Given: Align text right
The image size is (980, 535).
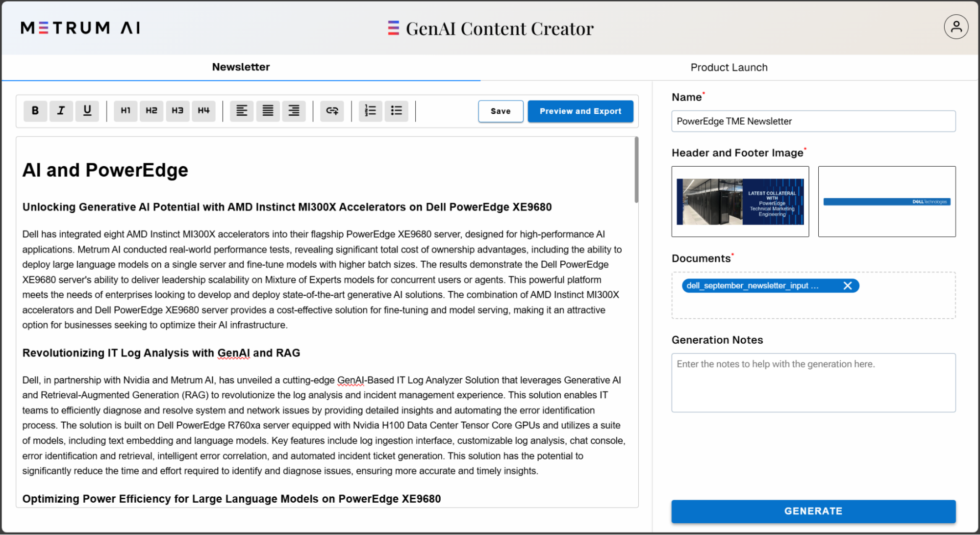Looking at the screenshot, I should coord(294,111).
